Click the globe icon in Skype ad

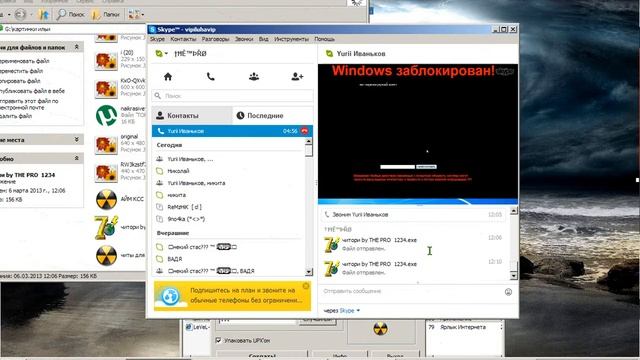pyautogui.click(x=170, y=296)
